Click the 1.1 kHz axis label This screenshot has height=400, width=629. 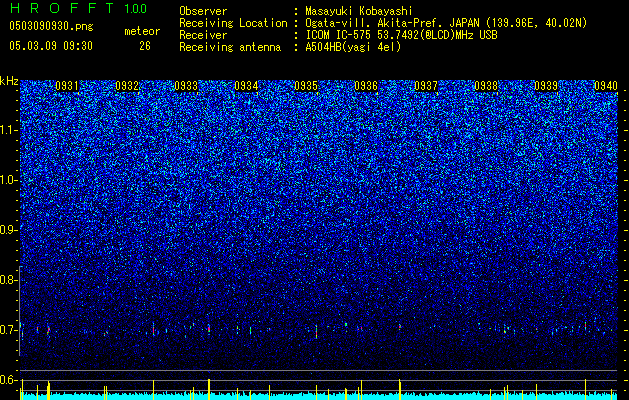click(8, 130)
